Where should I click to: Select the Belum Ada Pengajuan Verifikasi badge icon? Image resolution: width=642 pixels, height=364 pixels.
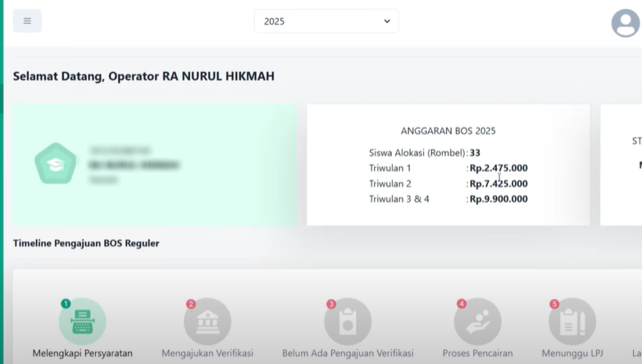coord(348,321)
